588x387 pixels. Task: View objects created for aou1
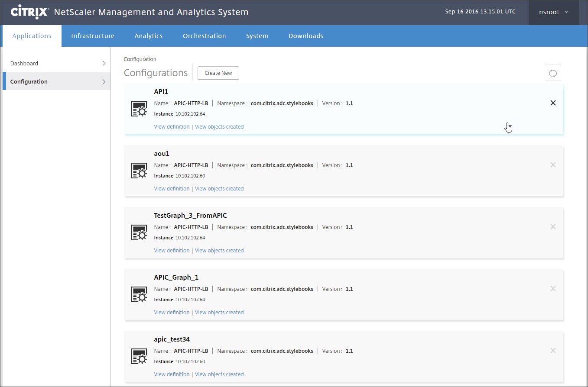click(x=219, y=189)
